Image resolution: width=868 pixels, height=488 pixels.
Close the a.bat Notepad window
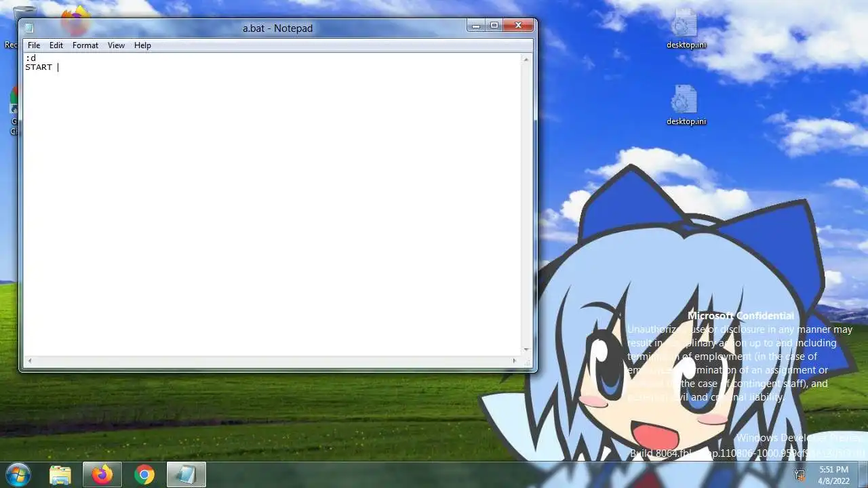[x=519, y=26]
